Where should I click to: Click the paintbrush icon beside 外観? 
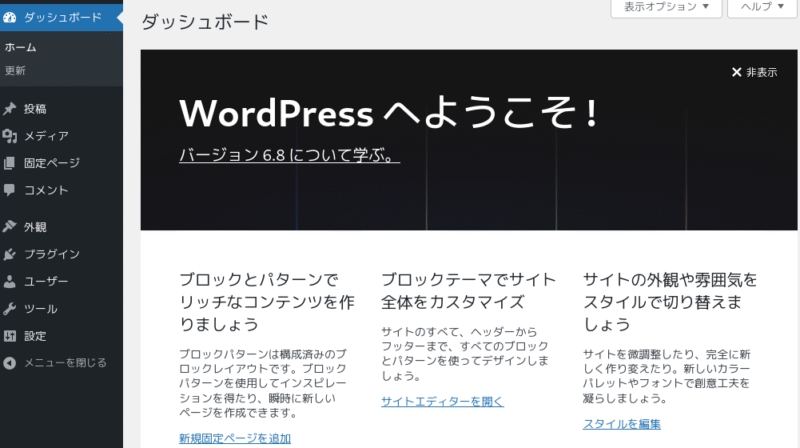coord(10,227)
